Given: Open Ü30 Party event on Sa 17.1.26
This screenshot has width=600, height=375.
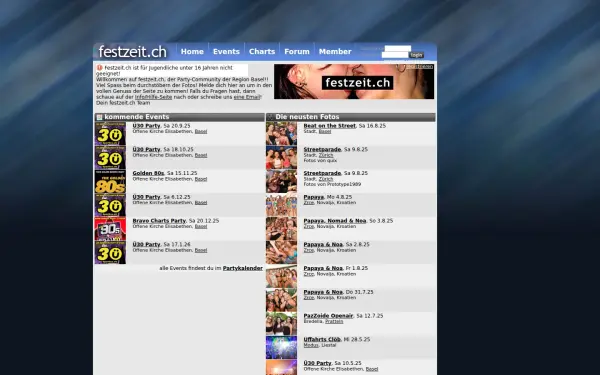Looking at the screenshot, I should pyautogui.click(x=146, y=244).
